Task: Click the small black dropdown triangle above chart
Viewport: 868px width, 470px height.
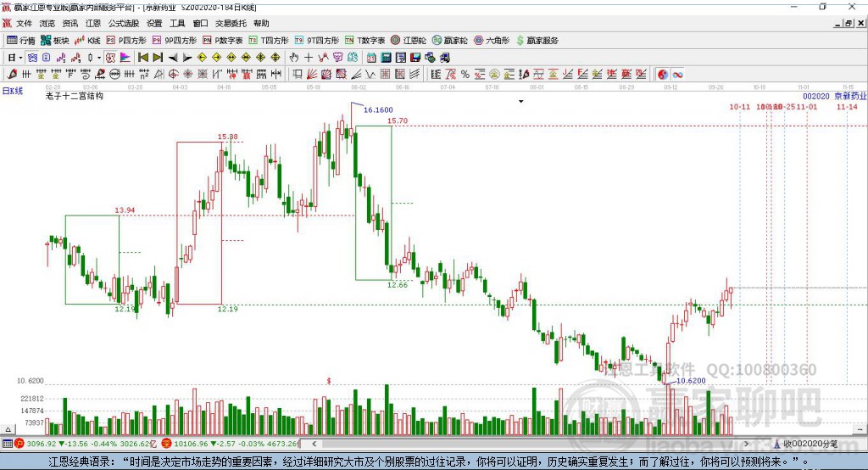Action: pos(521,102)
